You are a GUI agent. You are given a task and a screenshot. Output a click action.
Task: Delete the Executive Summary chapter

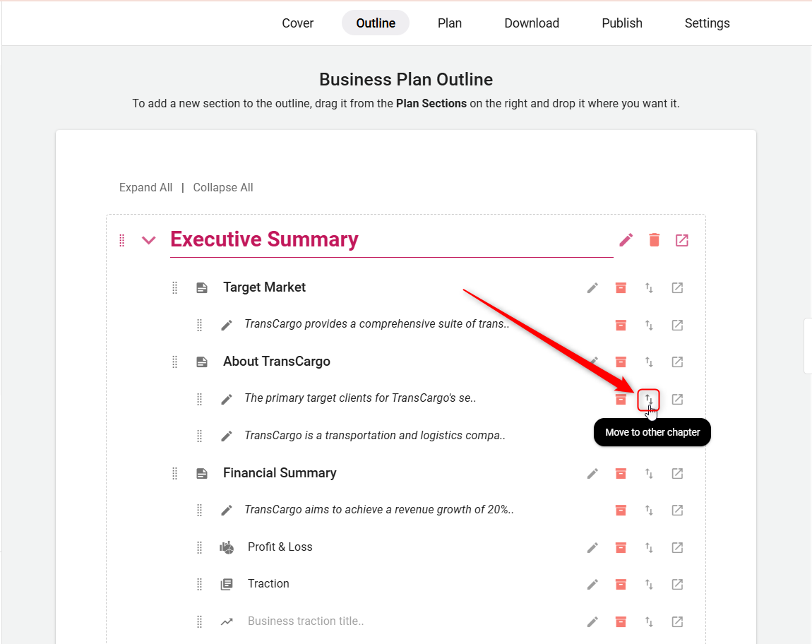tap(655, 240)
